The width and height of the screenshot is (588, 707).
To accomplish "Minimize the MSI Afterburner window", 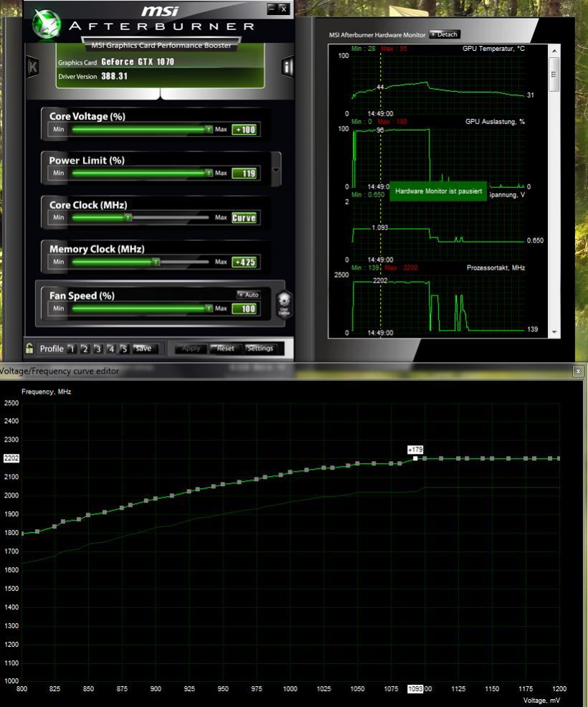I will point(272,8).
